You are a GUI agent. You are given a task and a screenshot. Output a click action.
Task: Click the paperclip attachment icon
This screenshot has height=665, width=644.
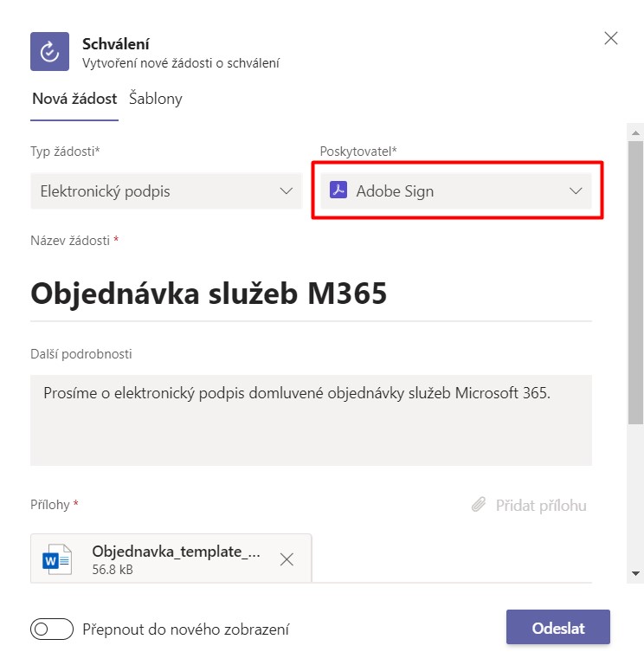coord(479,504)
